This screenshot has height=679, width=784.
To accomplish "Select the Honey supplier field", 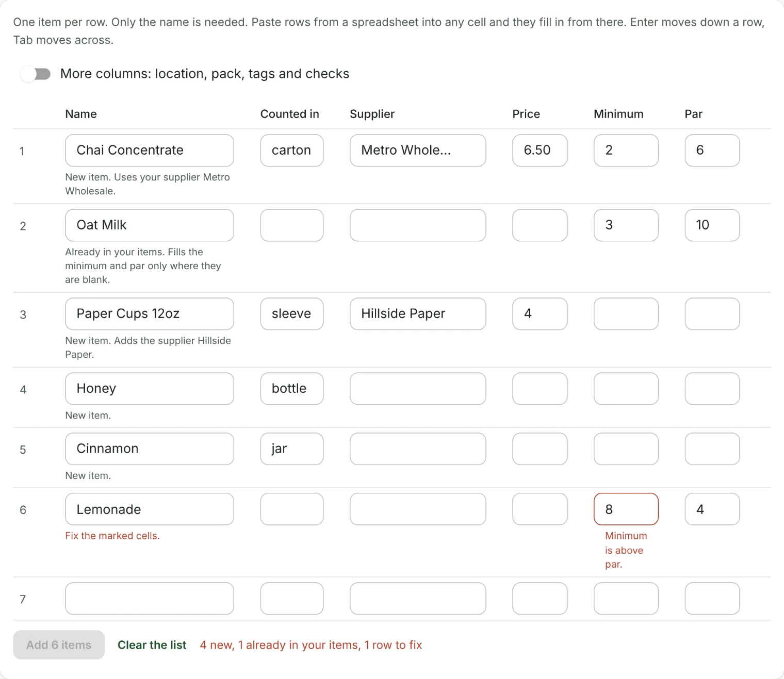I will [418, 389].
